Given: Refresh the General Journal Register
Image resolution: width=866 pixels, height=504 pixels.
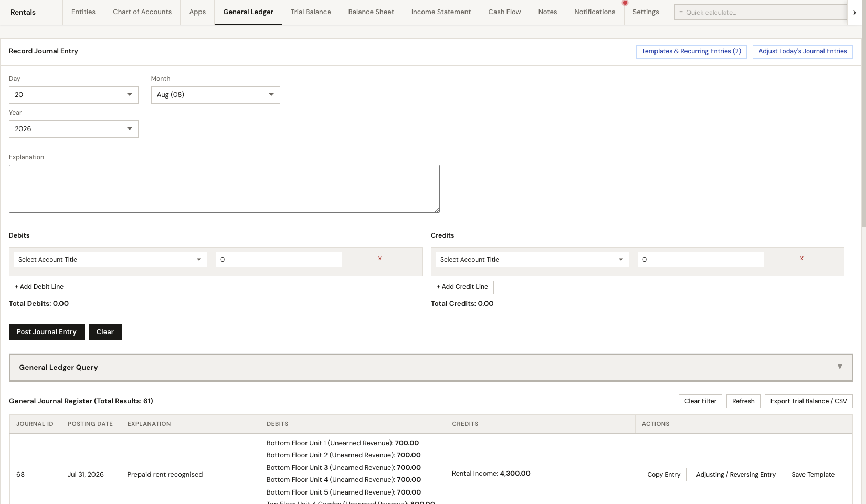Looking at the screenshot, I should click(x=743, y=401).
